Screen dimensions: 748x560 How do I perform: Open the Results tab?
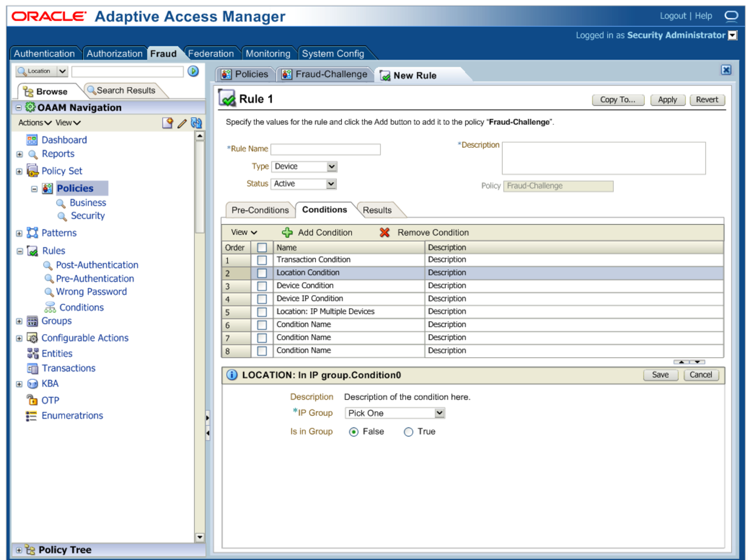click(x=377, y=210)
